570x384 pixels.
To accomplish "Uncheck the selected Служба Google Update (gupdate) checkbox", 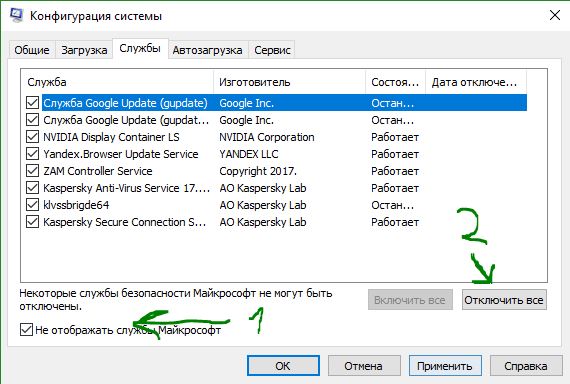I will click(32, 103).
